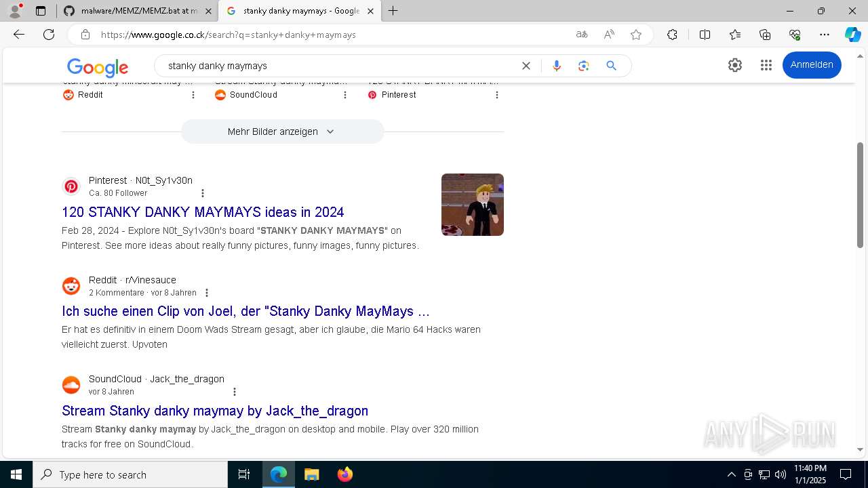
Task: Add page to favorites star icon
Action: pyautogui.click(x=636, y=35)
